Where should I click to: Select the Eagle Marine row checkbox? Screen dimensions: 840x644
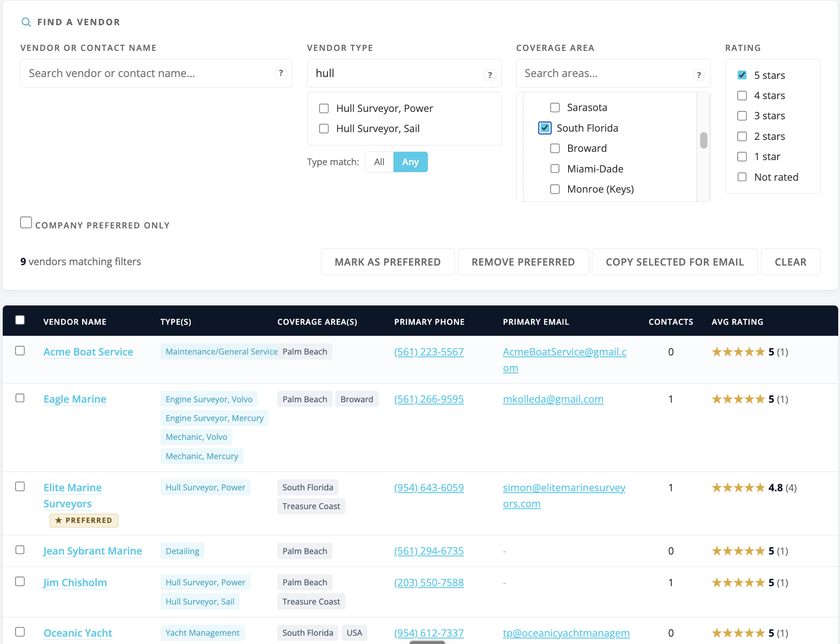pyautogui.click(x=20, y=398)
